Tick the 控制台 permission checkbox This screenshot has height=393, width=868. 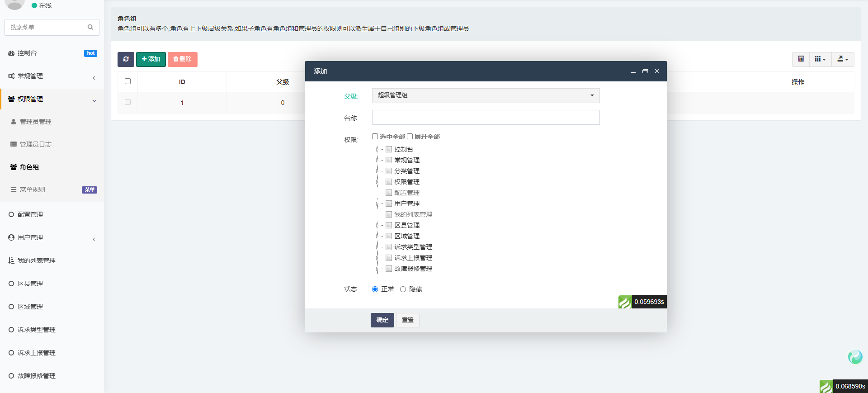[389, 149]
